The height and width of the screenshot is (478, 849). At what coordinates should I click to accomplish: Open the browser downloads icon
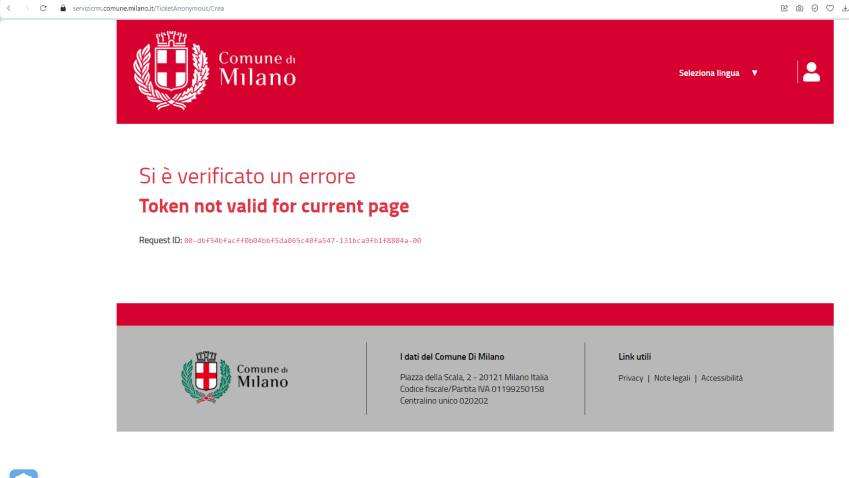click(x=843, y=8)
